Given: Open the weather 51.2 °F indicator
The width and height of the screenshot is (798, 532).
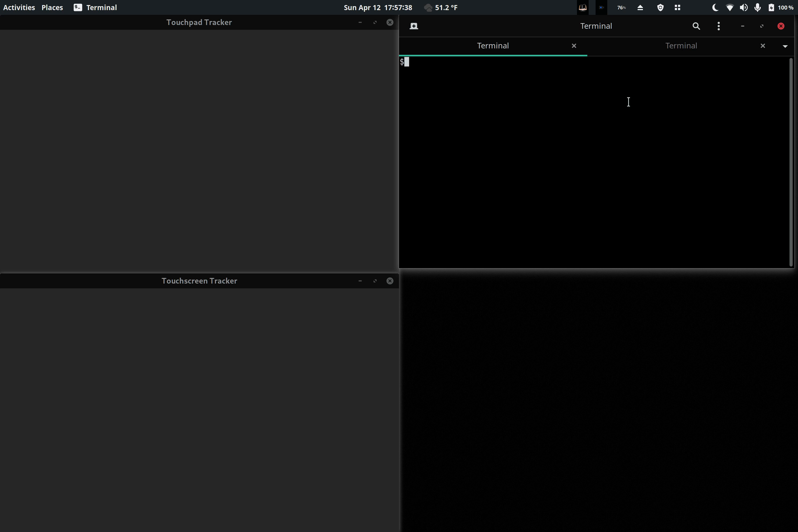Looking at the screenshot, I should coord(441,7).
